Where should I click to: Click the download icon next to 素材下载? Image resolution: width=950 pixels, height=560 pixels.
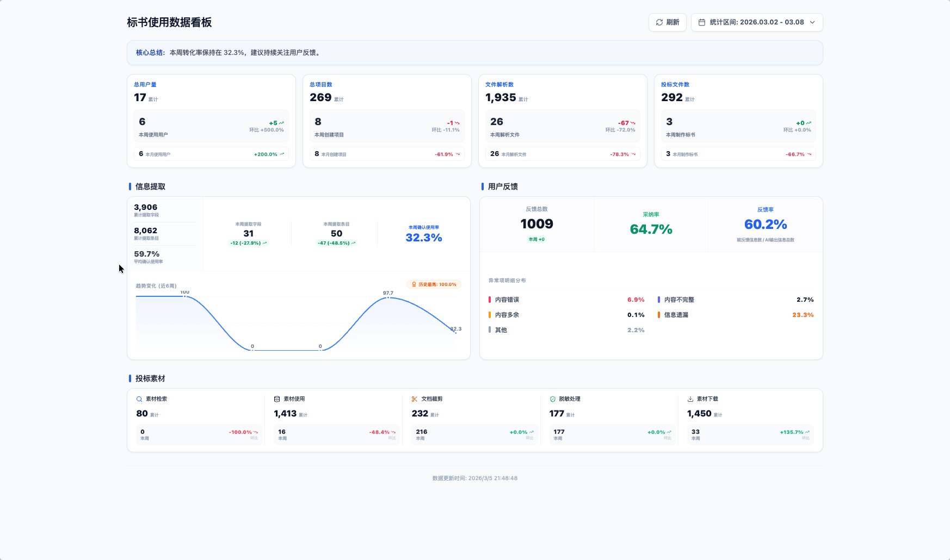690,399
